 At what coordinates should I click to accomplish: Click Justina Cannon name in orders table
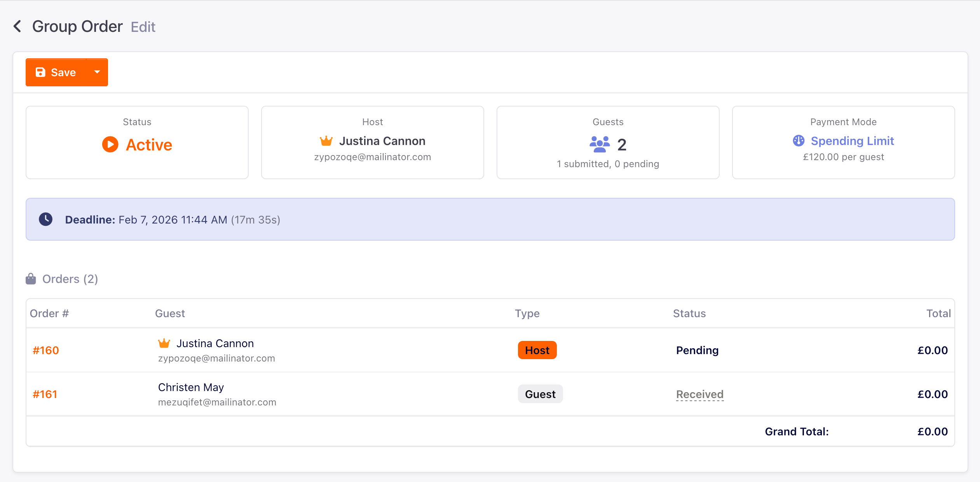click(215, 343)
